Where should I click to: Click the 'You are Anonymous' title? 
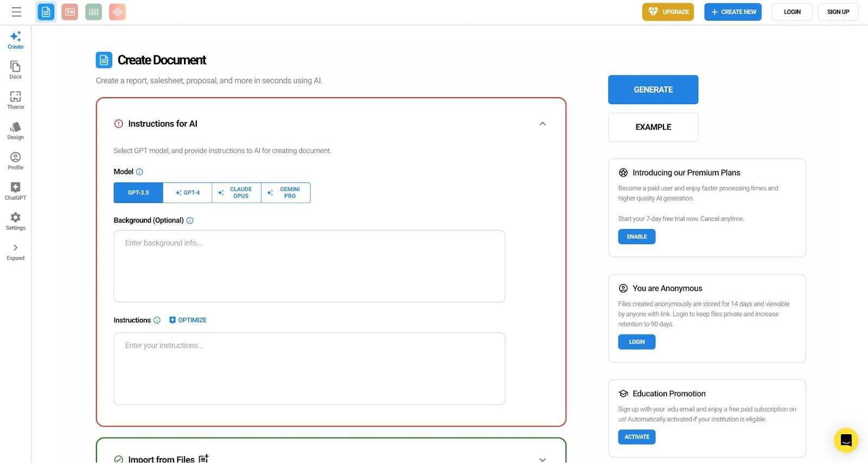coord(667,288)
